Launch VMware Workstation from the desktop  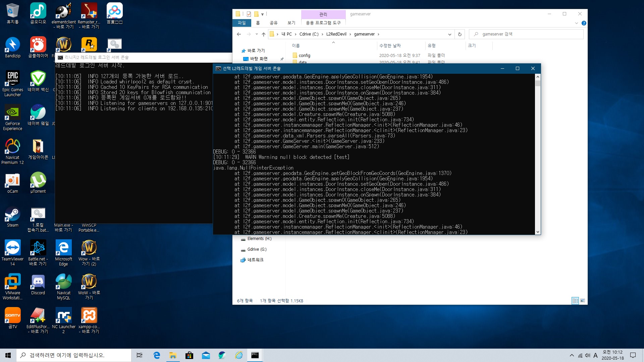click(x=12, y=287)
